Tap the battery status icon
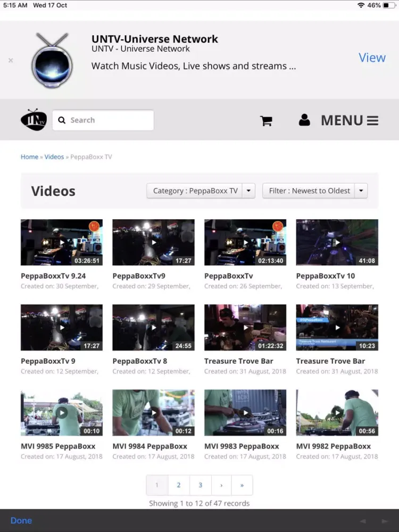Screen dimensions: 399x532 coord(388,5)
